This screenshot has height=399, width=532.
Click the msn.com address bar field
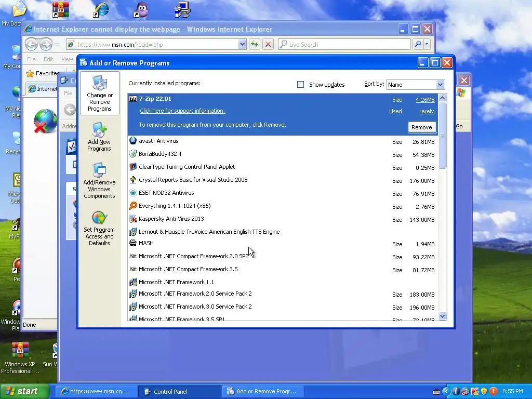coord(156,44)
